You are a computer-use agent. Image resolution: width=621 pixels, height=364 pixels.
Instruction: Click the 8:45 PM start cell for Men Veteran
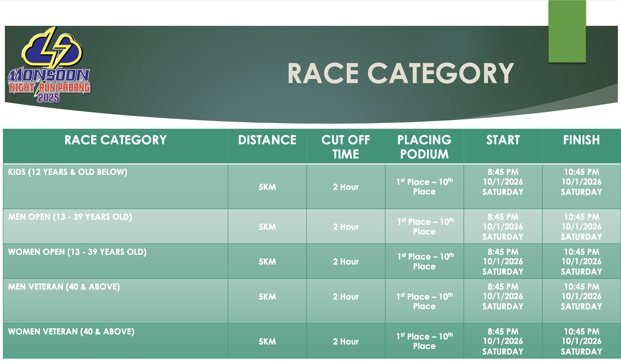503,296
